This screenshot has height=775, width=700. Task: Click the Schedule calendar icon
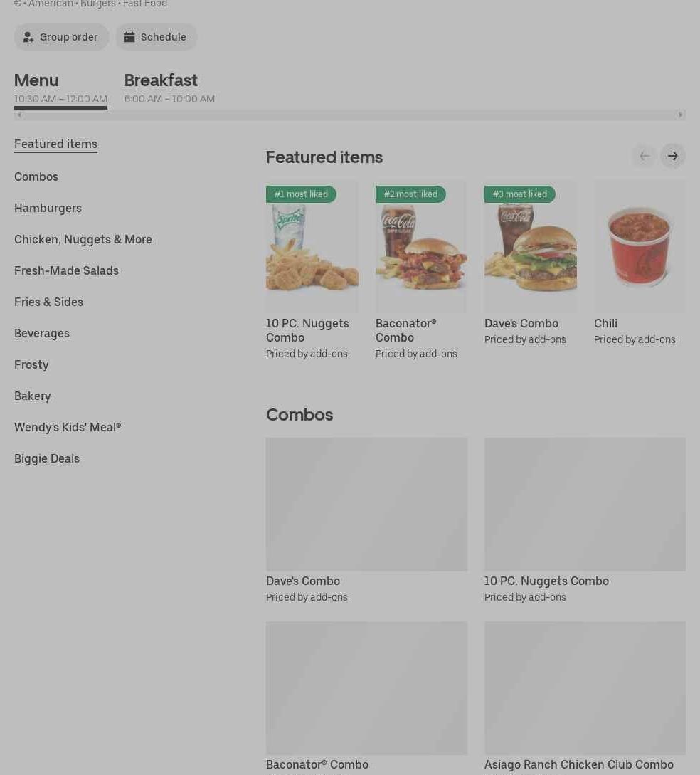tap(129, 37)
